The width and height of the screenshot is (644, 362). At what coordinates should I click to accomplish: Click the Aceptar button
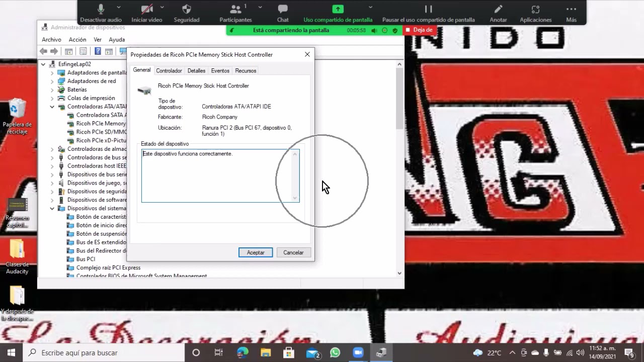coord(256,252)
